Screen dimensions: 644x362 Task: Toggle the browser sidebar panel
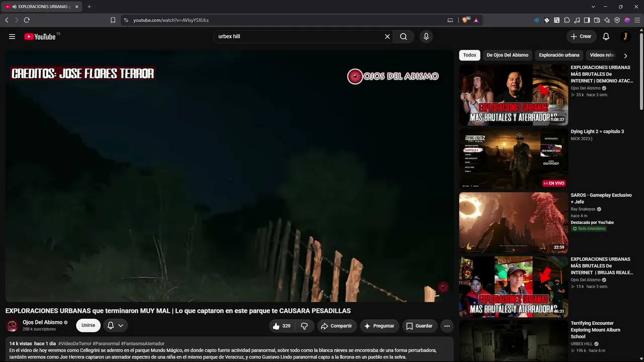587,20
